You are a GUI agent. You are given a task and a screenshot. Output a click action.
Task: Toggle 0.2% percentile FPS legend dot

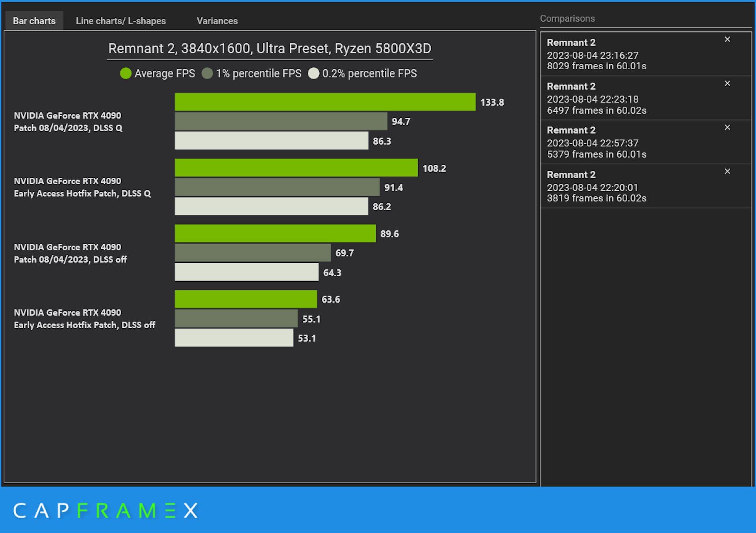pos(313,73)
